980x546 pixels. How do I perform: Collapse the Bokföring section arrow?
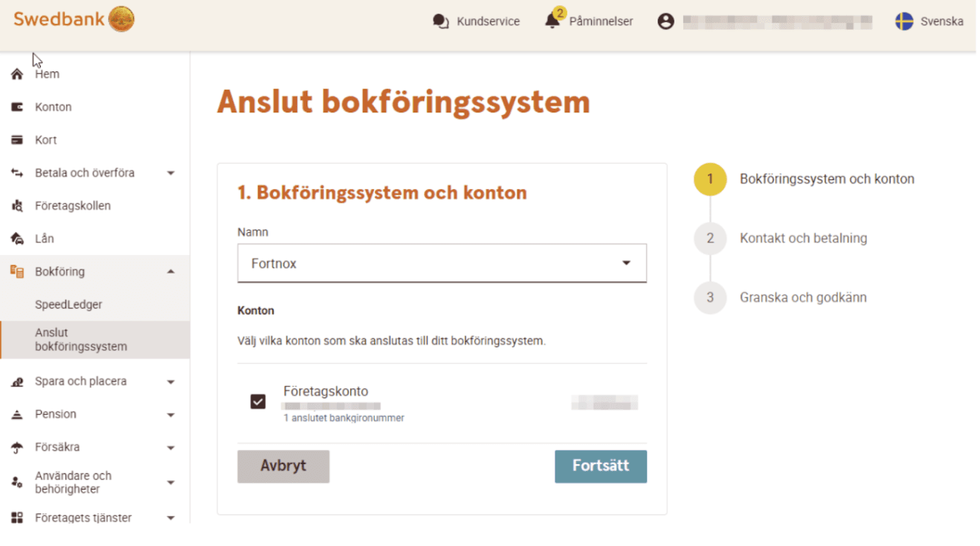(x=170, y=272)
